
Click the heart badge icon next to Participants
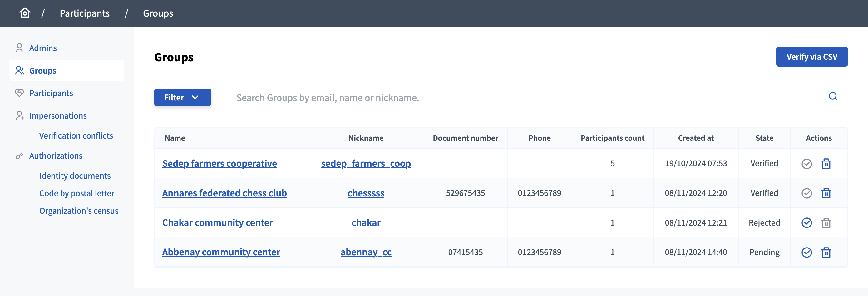pyautogui.click(x=19, y=93)
